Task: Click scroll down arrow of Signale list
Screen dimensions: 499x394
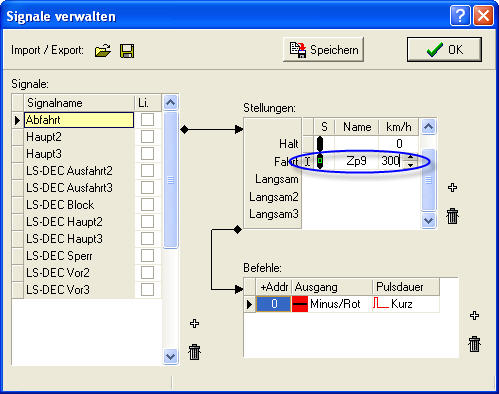Action: tap(170, 357)
